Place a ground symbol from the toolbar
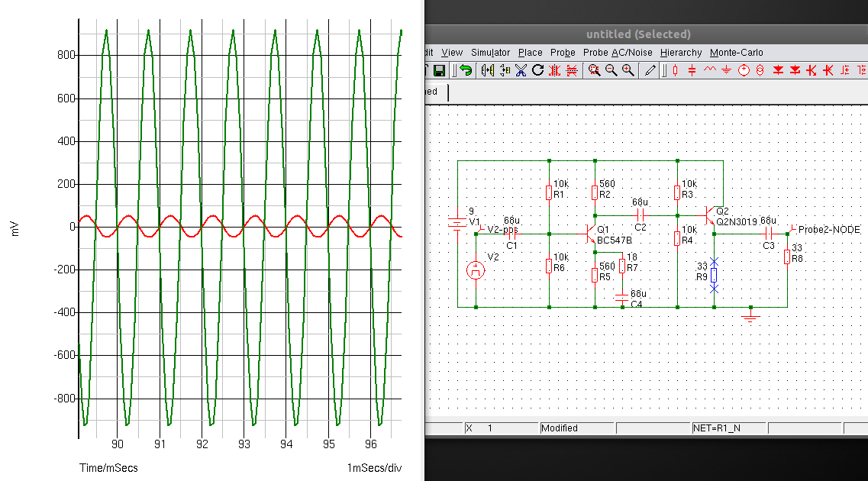The image size is (868, 481). point(726,70)
